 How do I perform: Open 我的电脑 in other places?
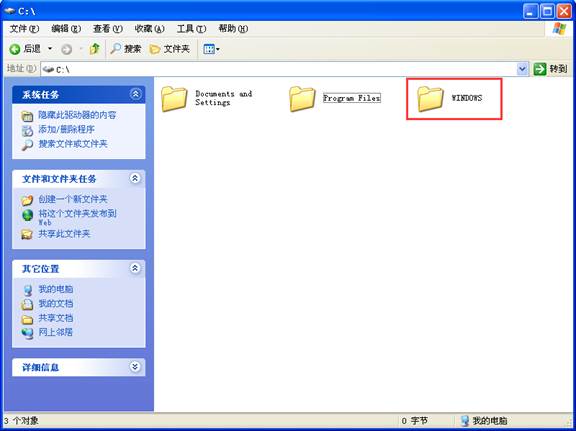[x=55, y=289]
